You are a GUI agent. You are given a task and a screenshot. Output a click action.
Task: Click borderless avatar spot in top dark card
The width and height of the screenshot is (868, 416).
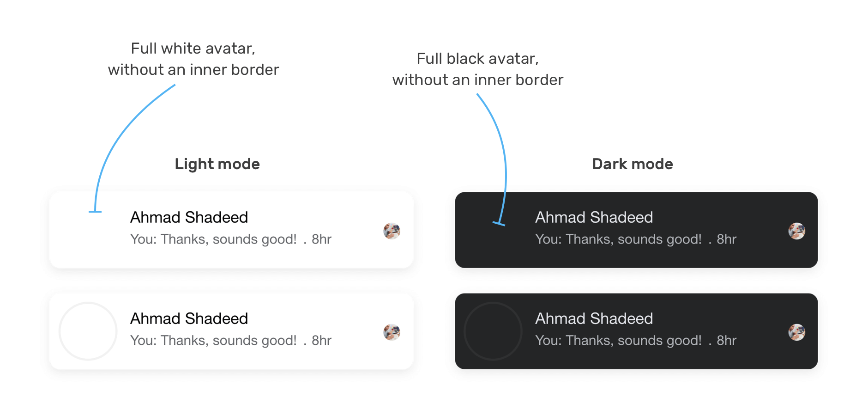(493, 230)
